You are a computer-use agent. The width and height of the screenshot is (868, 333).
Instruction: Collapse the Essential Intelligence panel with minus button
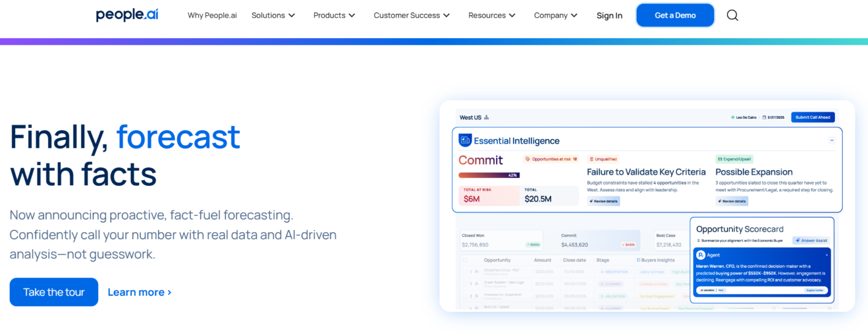832,141
